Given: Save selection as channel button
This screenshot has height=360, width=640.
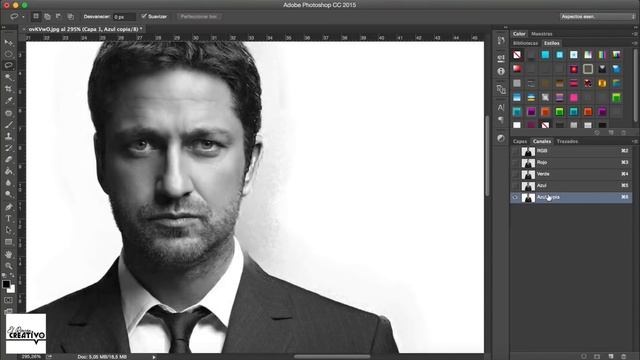Looking at the screenshot, I should 597,356.
